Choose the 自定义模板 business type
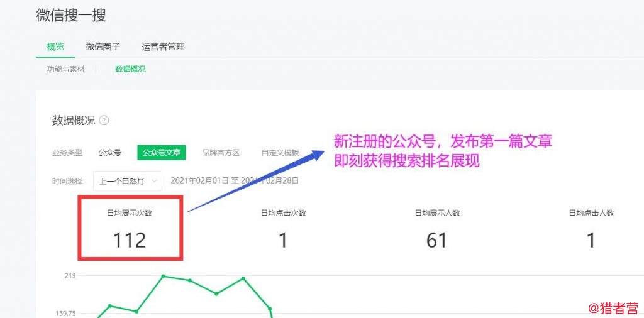Image resolution: width=644 pixels, height=318 pixels. point(280,153)
